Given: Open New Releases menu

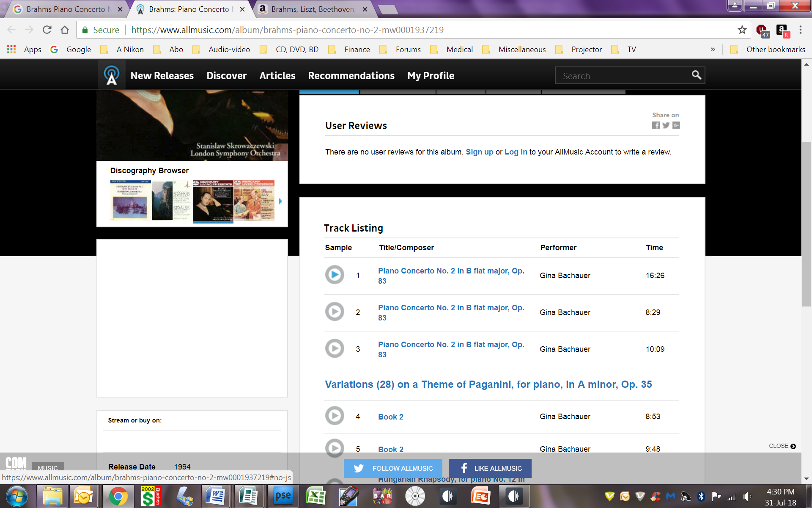Looking at the screenshot, I should [x=162, y=76].
